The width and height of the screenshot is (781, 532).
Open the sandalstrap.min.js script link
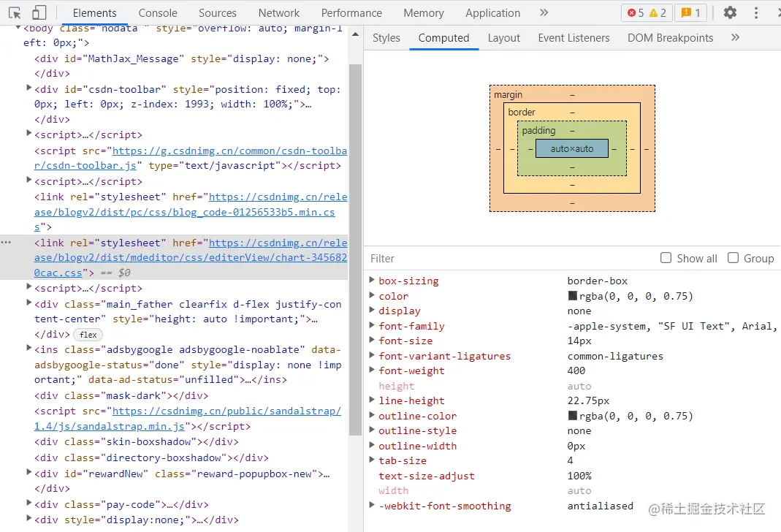click(187, 419)
